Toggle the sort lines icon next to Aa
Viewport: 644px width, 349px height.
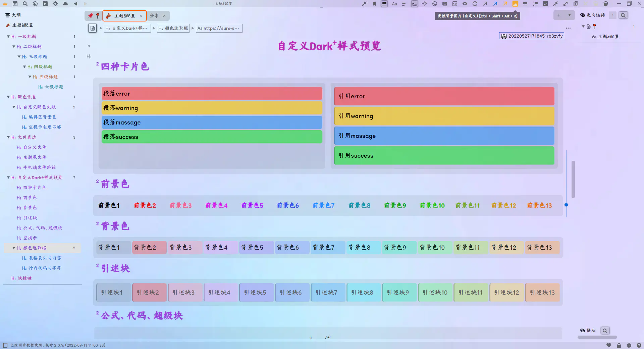click(x=405, y=4)
